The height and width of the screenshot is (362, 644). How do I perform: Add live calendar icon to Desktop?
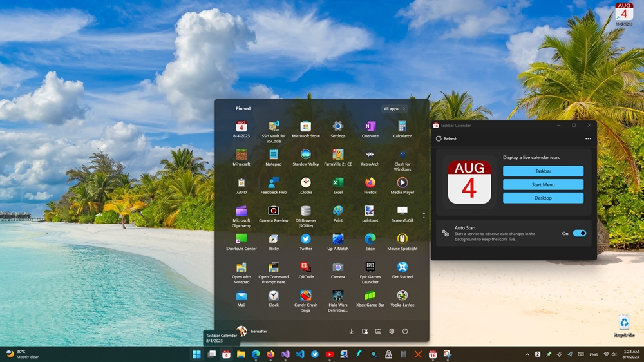click(543, 198)
